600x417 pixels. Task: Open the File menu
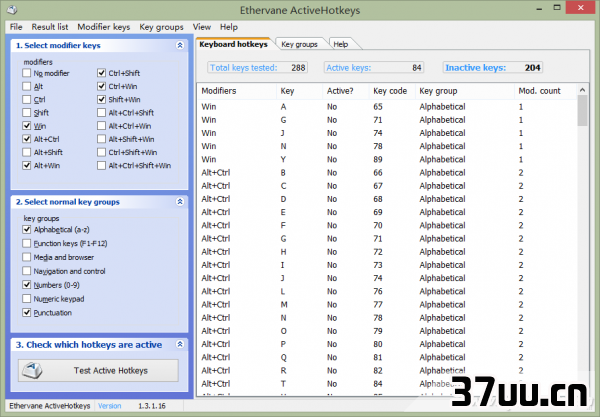pyautogui.click(x=16, y=27)
